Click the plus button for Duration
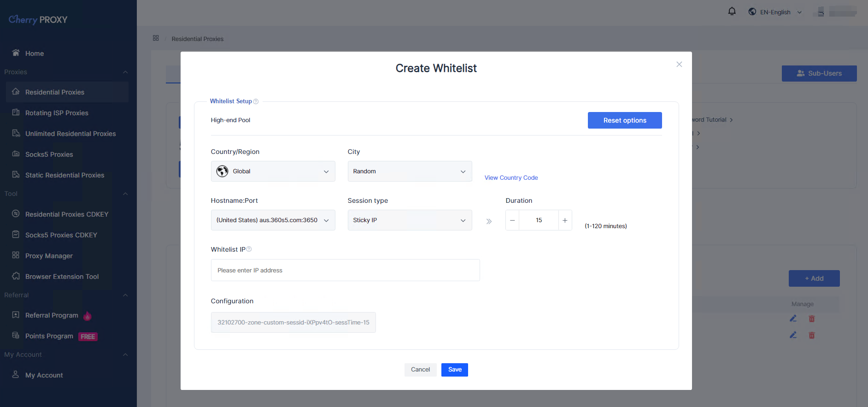 [565, 220]
